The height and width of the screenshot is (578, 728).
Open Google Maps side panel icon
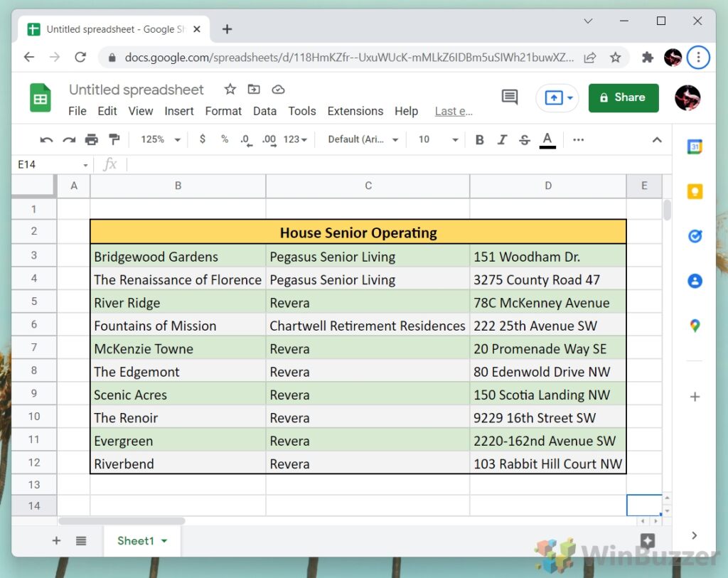[695, 326]
